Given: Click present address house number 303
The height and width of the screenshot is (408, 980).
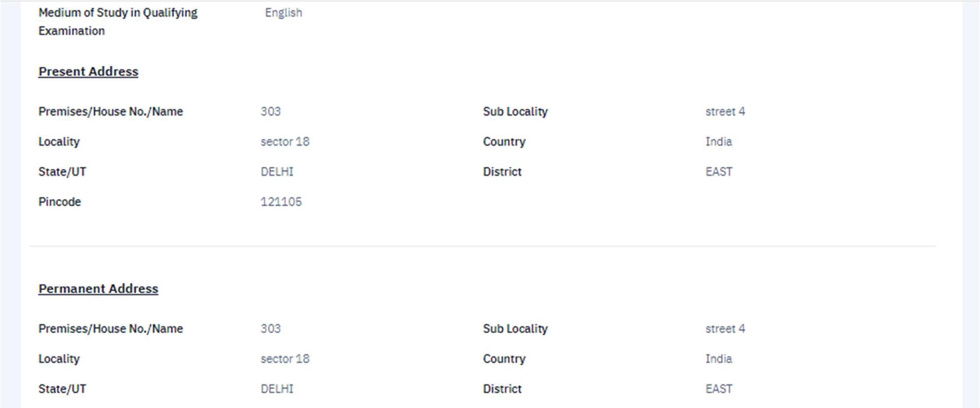Looking at the screenshot, I should [270, 111].
